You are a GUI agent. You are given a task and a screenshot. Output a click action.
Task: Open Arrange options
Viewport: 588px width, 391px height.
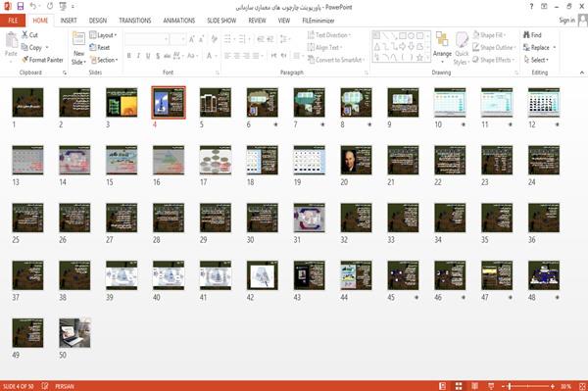[442, 48]
